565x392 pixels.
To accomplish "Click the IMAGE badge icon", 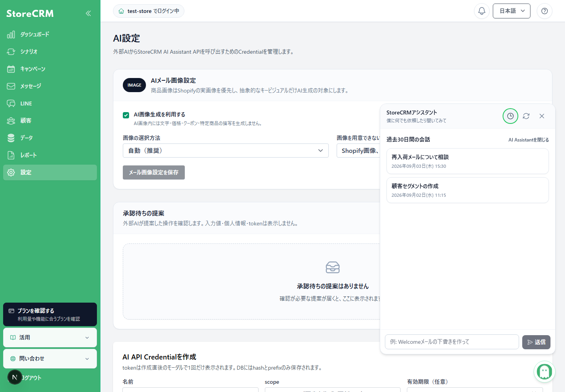I will pos(134,85).
